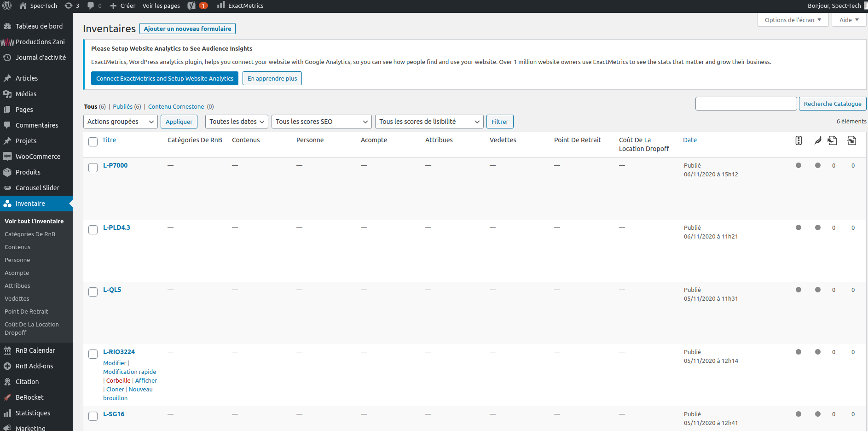
Task: Click the WooCommerce sidebar icon
Action: (7, 157)
